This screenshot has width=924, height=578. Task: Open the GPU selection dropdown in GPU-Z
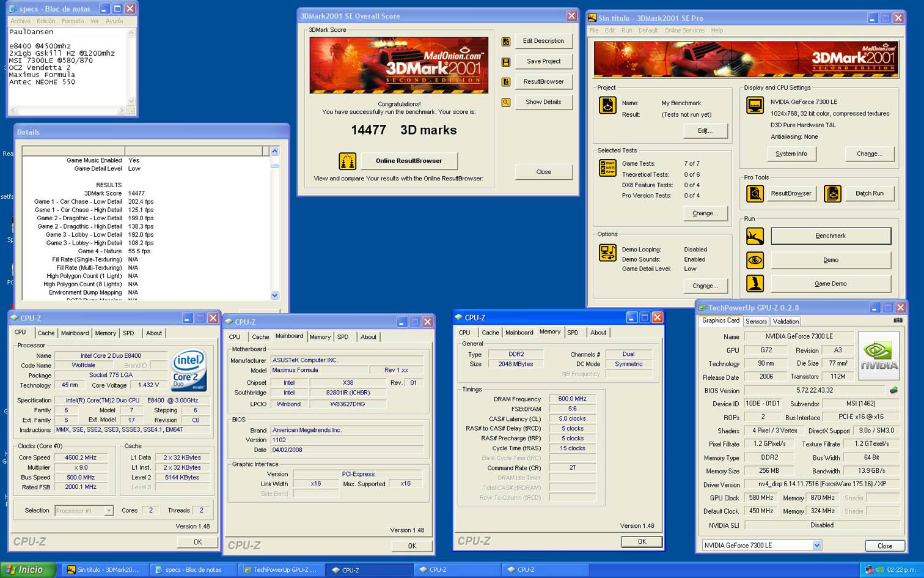tap(816, 546)
